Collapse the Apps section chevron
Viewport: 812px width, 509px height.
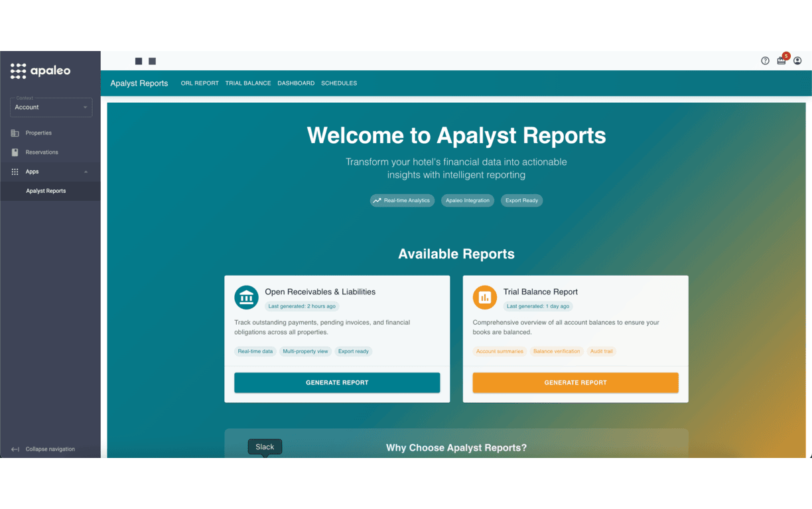click(86, 172)
